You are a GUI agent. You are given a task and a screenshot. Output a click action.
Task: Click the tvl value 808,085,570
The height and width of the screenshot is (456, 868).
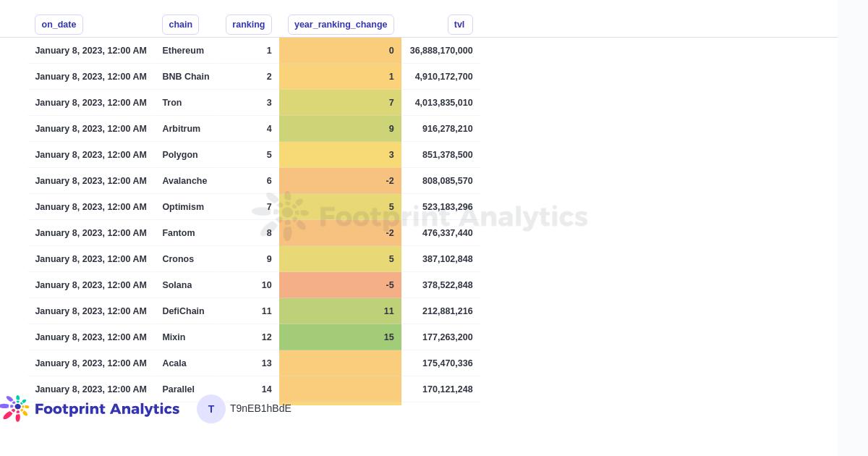pyautogui.click(x=448, y=181)
